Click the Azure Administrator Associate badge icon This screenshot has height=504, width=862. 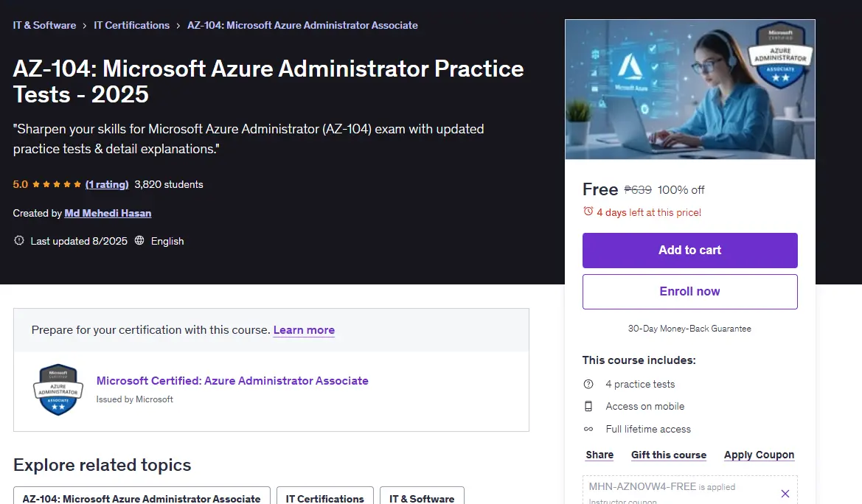tap(58, 390)
